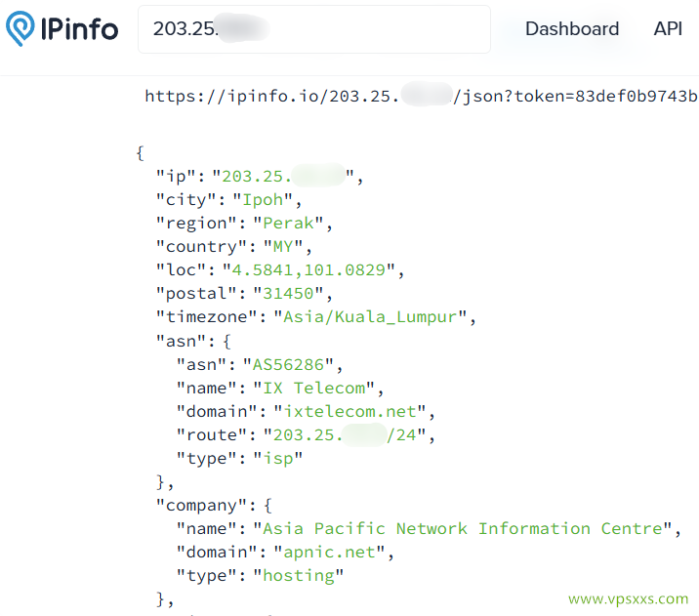This screenshot has height=616, width=699.
Task: Click the IPinfo logo
Action: 62,29
